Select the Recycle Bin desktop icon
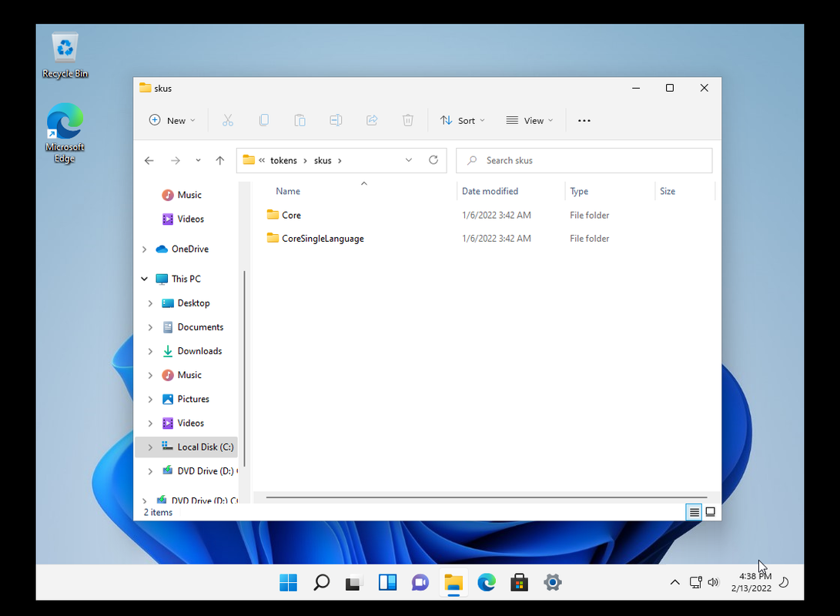 pyautogui.click(x=65, y=55)
